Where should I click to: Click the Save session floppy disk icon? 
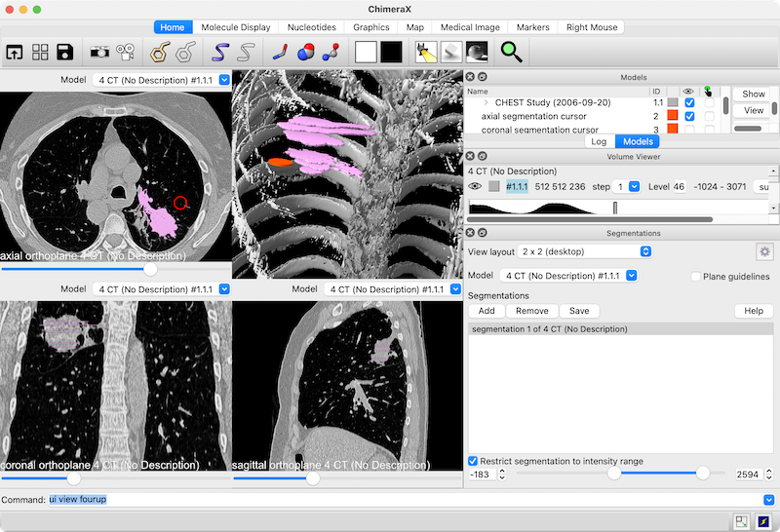click(65, 52)
